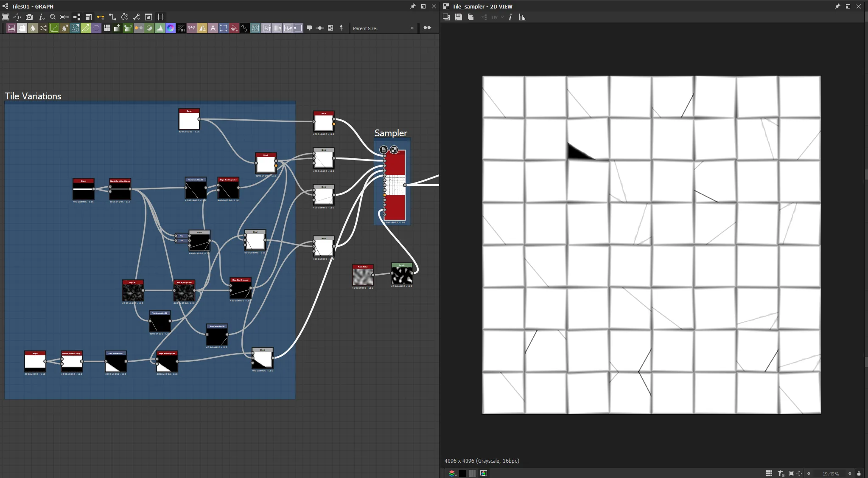Screen dimensions: 868x478
Task: Click the camera snapshot icon in graph toolbar
Action: click(29, 17)
